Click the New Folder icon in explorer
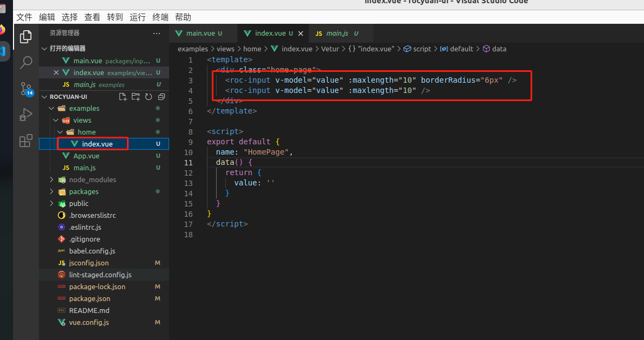The image size is (644, 340). point(136,97)
